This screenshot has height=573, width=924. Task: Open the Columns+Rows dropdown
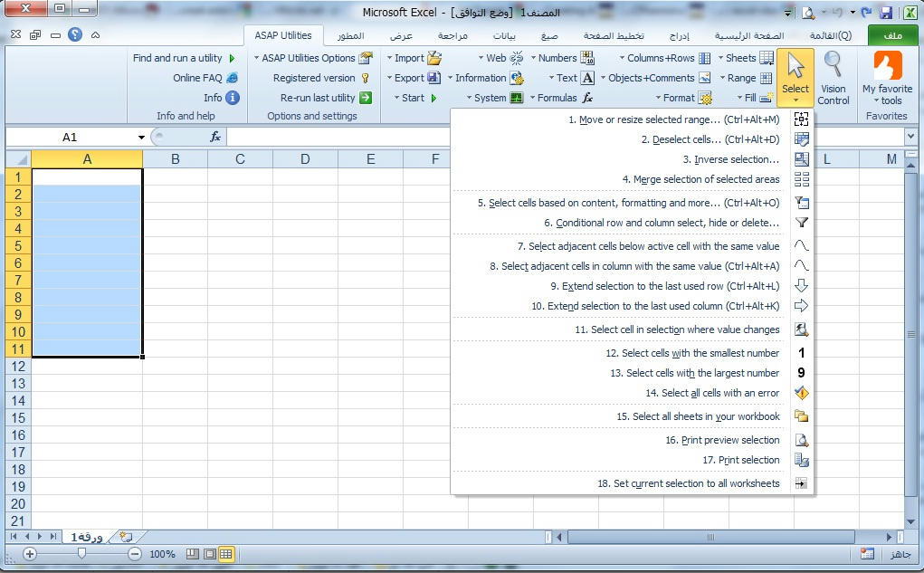[x=664, y=58]
